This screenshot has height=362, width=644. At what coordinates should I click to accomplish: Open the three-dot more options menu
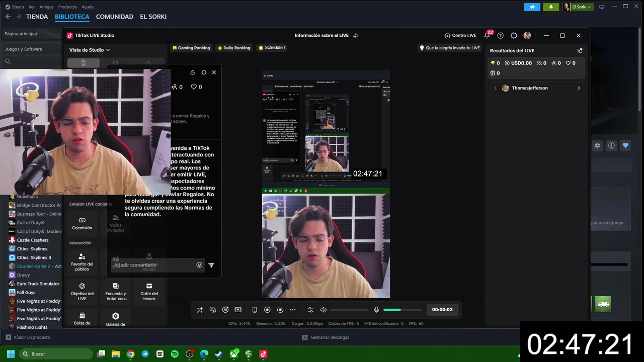click(x=293, y=310)
